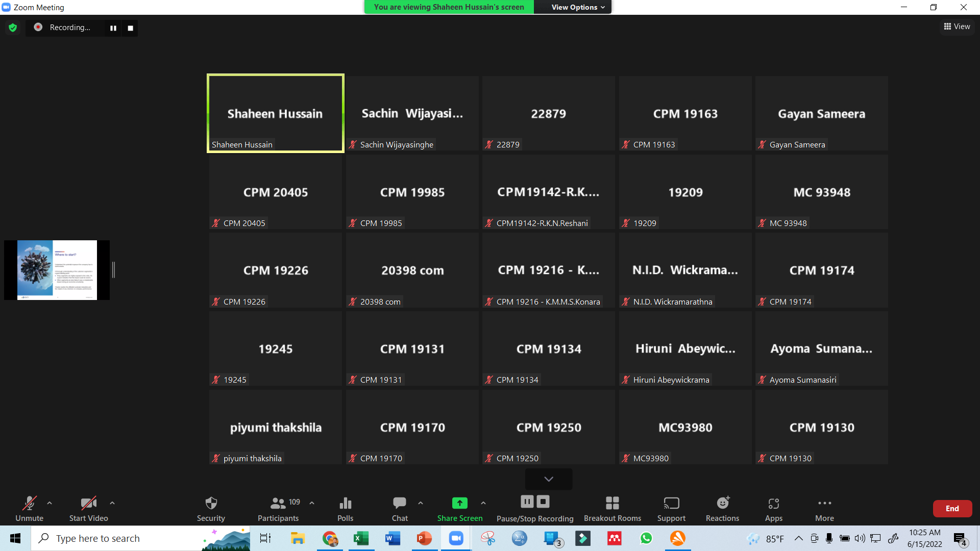
Task: Open the More menu
Action: point(824,509)
